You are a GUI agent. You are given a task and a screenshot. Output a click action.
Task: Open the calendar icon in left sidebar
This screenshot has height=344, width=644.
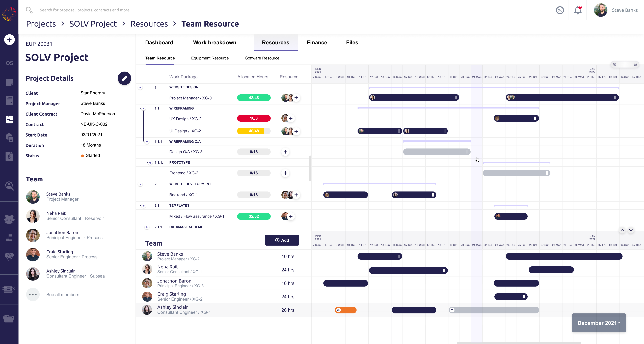click(9, 119)
